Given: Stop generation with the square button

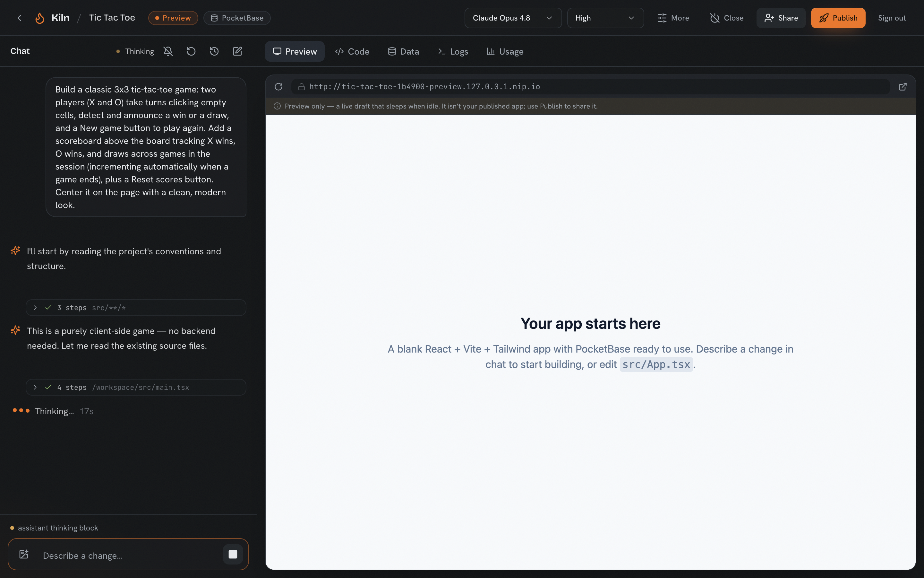Looking at the screenshot, I should tap(233, 554).
